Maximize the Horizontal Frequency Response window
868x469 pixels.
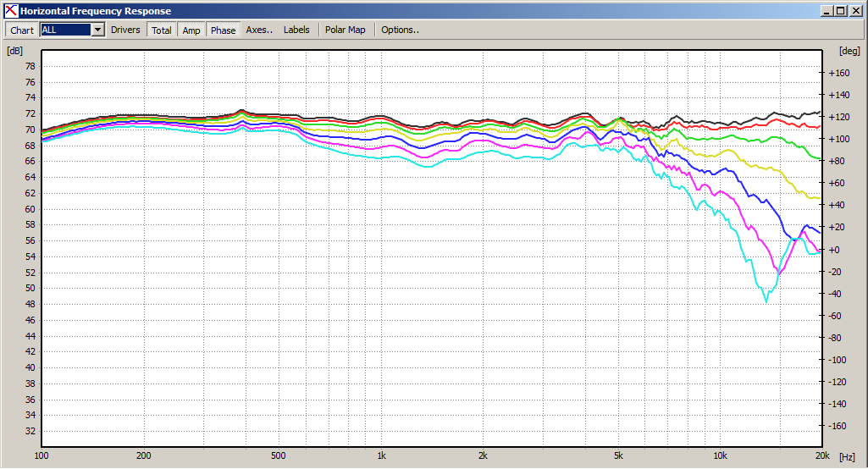pyautogui.click(x=840, y=10)
